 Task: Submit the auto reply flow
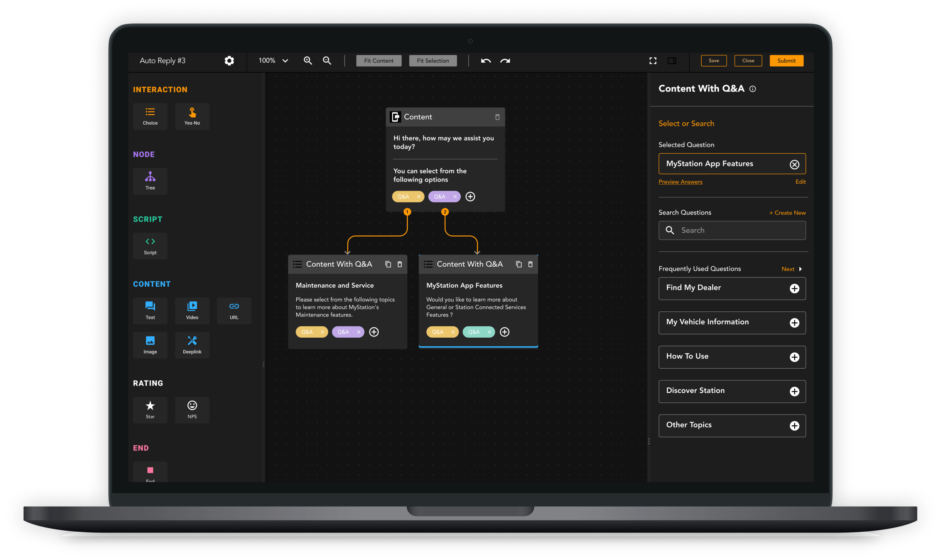point(786,60)
